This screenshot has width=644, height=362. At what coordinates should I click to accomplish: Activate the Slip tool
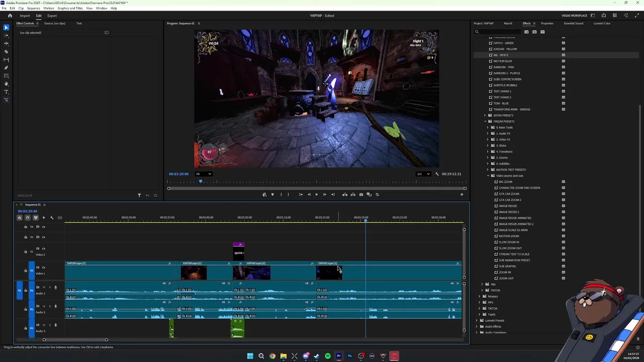click(x=6, y=59)
